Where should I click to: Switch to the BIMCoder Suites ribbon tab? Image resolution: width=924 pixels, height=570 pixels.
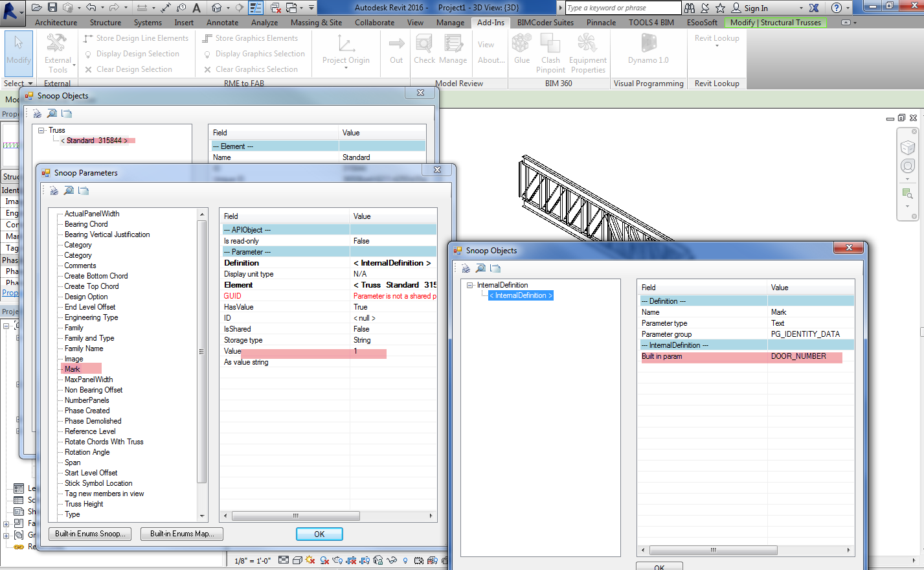(x=544, y=22)
